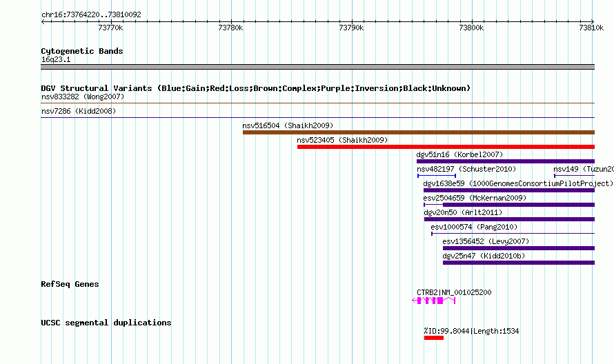Open the esv2504659 (McKernan2009) variant bar
The width and height of the screenshot is (614, 364).
coord(509,205)
